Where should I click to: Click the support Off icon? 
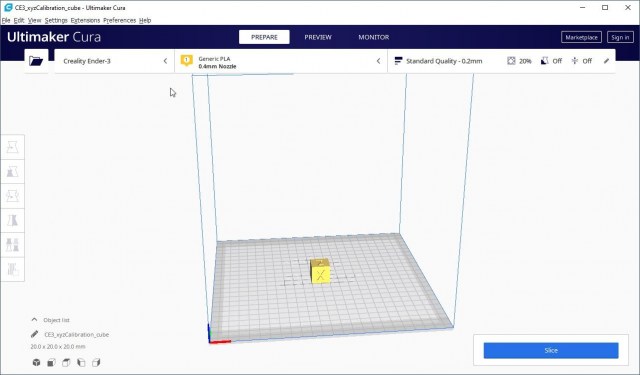[x=544, y=61]
